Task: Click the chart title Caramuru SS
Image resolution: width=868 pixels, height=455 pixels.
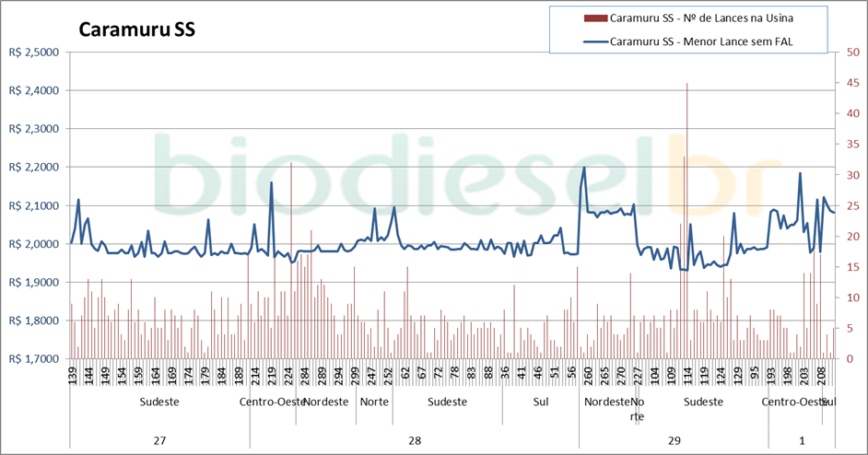Action: 136,29
